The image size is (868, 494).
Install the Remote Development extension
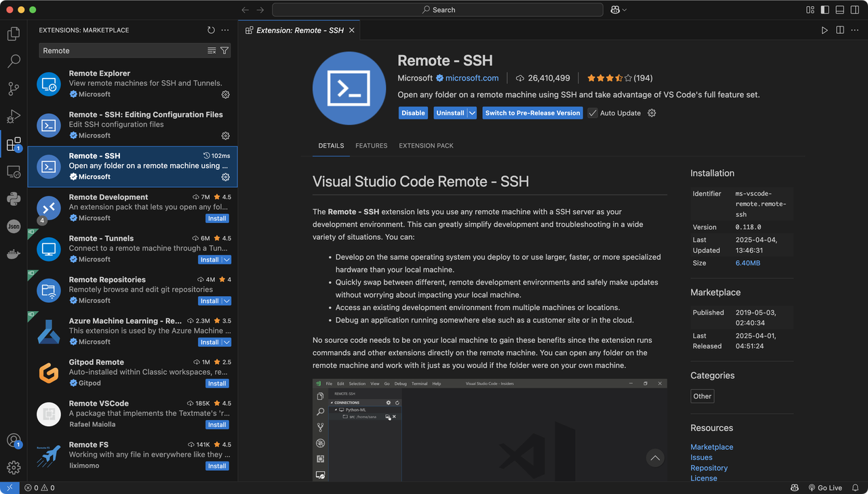[x=217, y=218]
